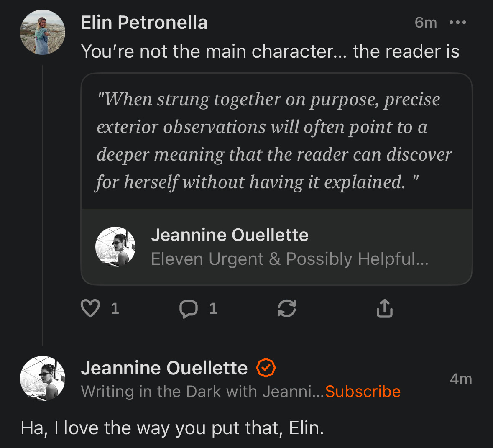Open the comment bubble on the note
The image size is (493, 448).
[x=189, y=309]
